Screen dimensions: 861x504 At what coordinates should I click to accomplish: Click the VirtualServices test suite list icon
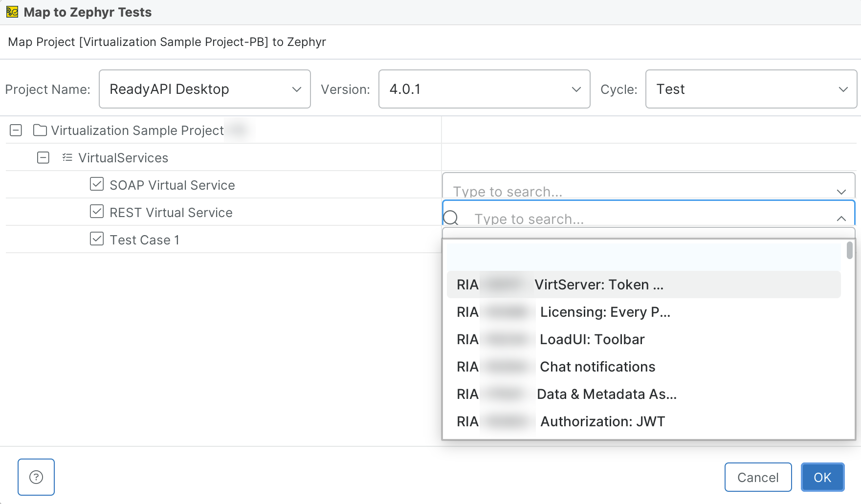[67, 157]
